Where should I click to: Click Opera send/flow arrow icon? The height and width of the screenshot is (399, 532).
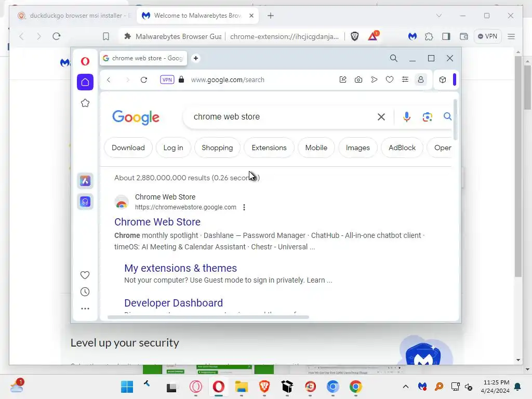(374, 79)
